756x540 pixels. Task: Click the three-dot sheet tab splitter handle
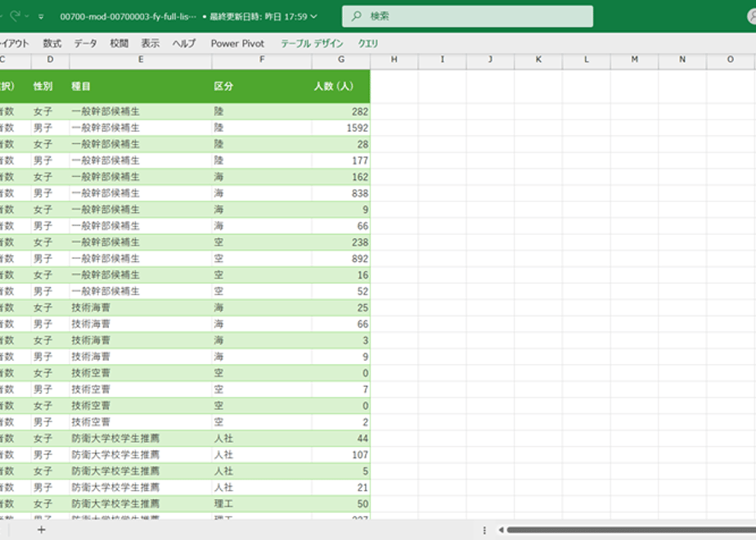tap(484, 530)
